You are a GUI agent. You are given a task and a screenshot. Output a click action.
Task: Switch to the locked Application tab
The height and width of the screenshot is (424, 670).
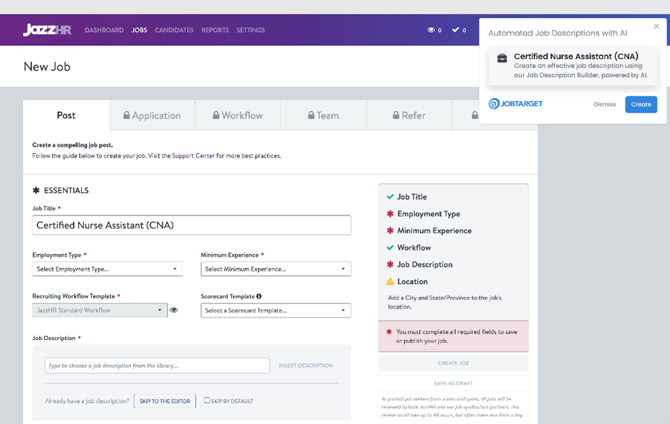[152, 116]
